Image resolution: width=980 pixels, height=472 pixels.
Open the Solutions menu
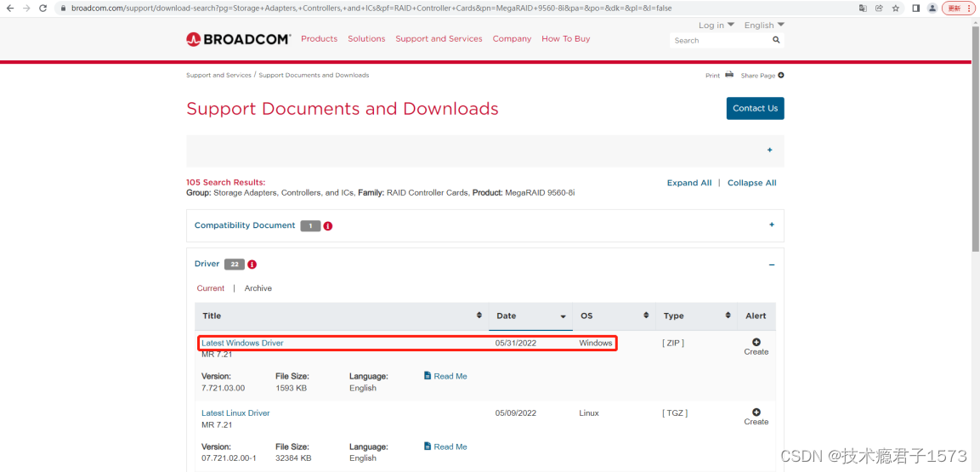click(x=367, y=39)
